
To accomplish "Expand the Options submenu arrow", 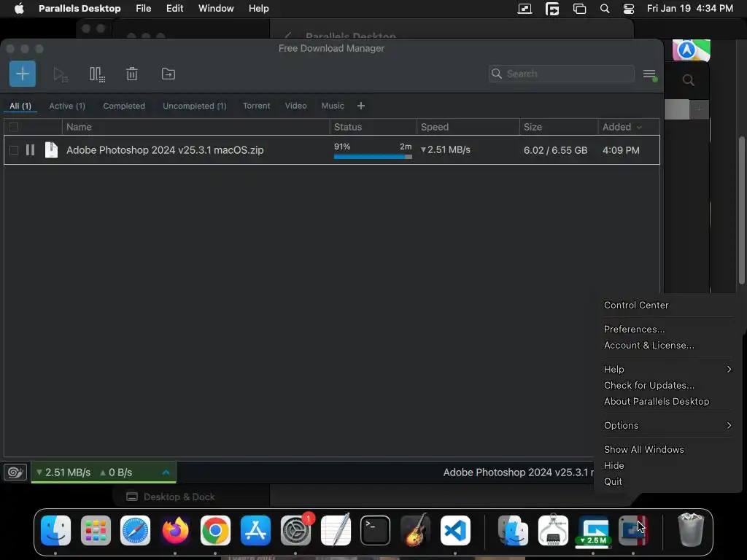I will (729, 425).
